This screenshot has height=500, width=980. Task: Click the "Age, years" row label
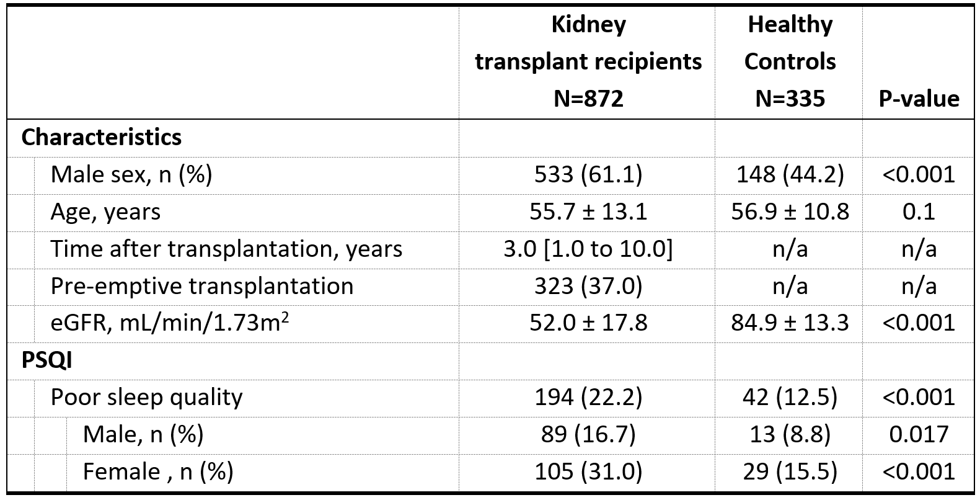[x=105, y=212]
